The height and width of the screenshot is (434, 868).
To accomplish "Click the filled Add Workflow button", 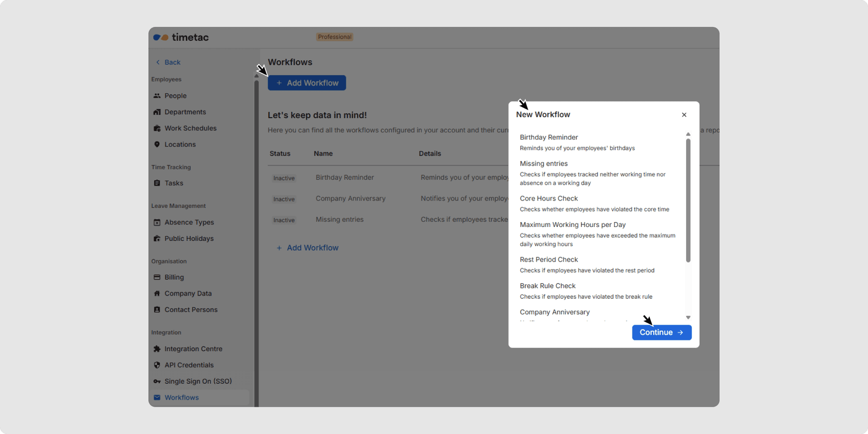I will coord(307,83).
